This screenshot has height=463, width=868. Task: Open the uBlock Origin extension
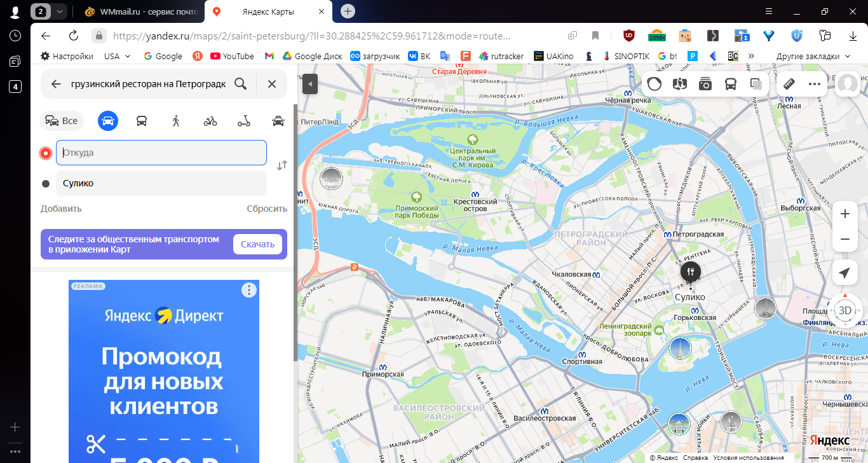click(629, 36)
